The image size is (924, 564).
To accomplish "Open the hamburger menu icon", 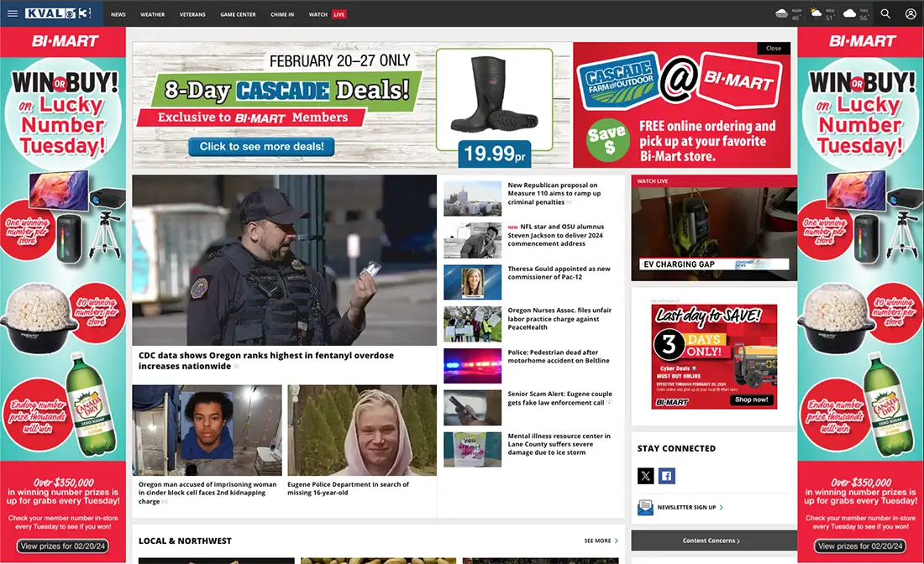I will pyautogui.click(x=13, y=13).
